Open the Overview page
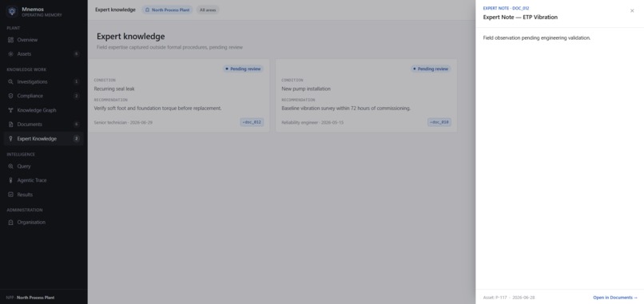This screenshot has width=644, height=304. (43, 40)
